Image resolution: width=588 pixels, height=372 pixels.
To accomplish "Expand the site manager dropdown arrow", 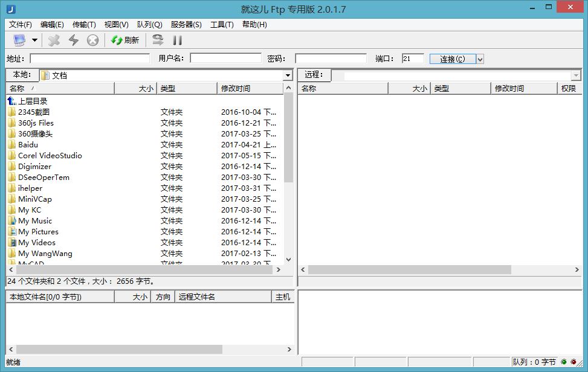I will (x=34, y=40).
